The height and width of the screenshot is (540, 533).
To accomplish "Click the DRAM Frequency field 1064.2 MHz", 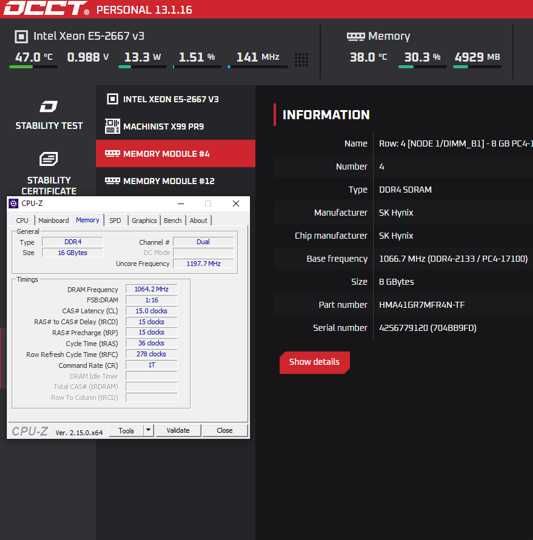I will [x=151, y=289].
